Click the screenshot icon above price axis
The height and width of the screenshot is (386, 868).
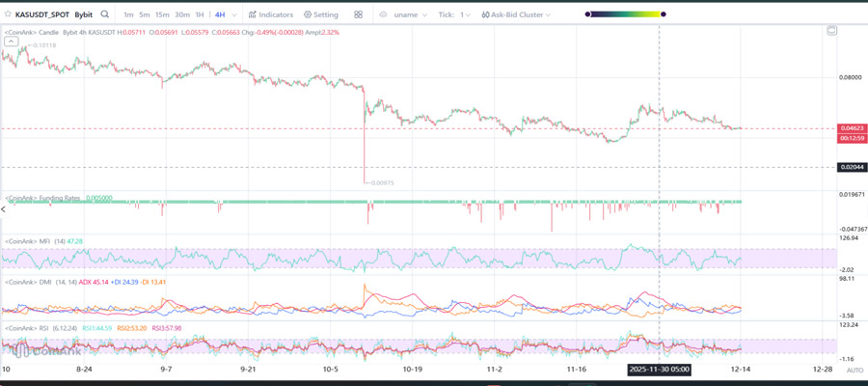click(x=831, y=31)
